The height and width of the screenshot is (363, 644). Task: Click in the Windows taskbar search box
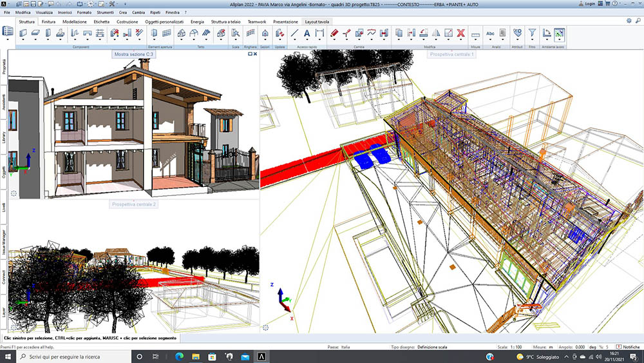(74, 357)
